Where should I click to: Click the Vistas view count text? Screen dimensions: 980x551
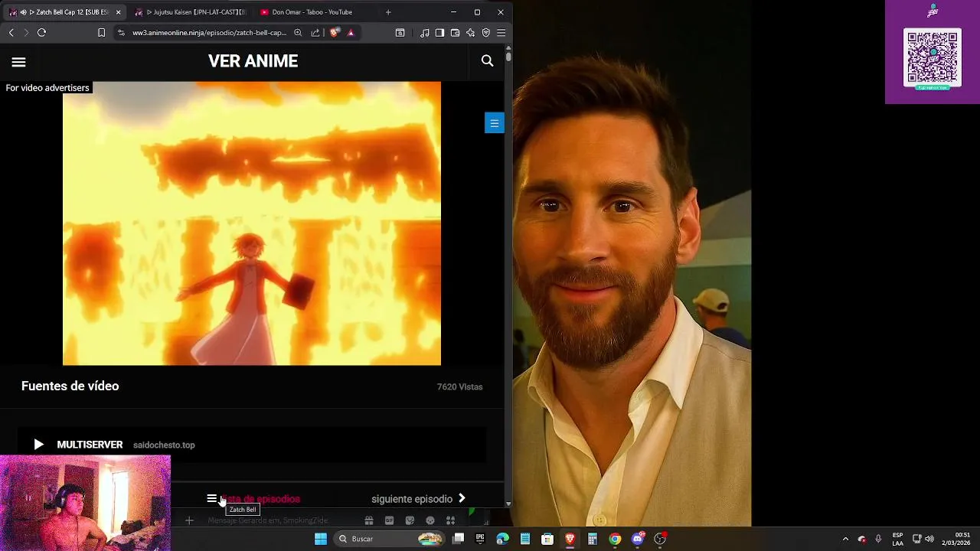coord(459,387)
